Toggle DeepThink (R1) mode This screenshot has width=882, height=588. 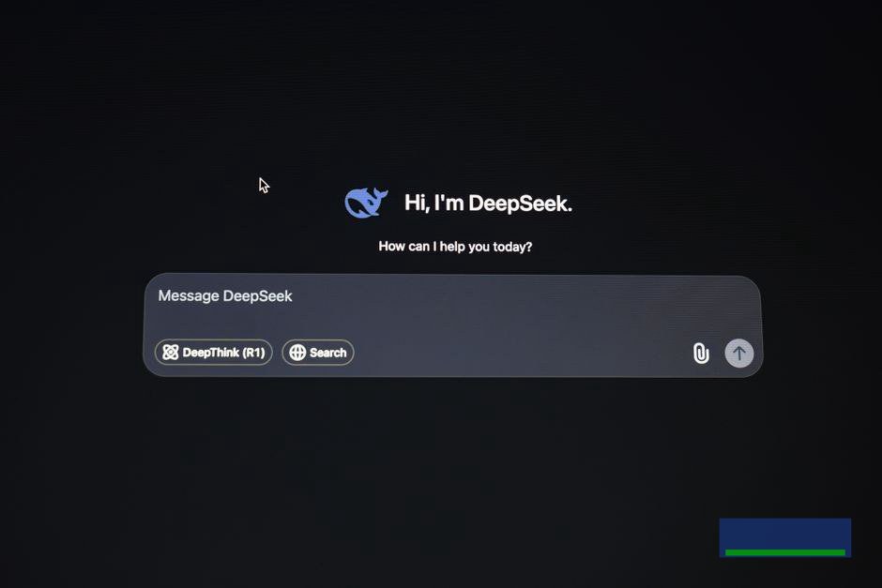pyautogui.click(x=214, y=353)
